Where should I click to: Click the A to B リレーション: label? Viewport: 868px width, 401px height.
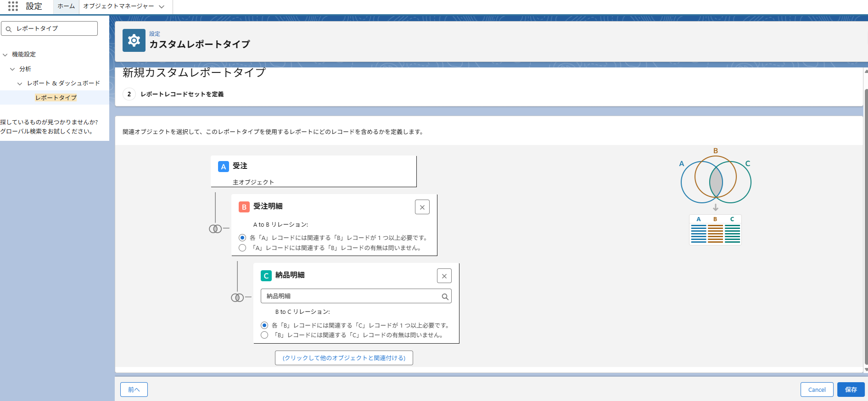point(281,224)
